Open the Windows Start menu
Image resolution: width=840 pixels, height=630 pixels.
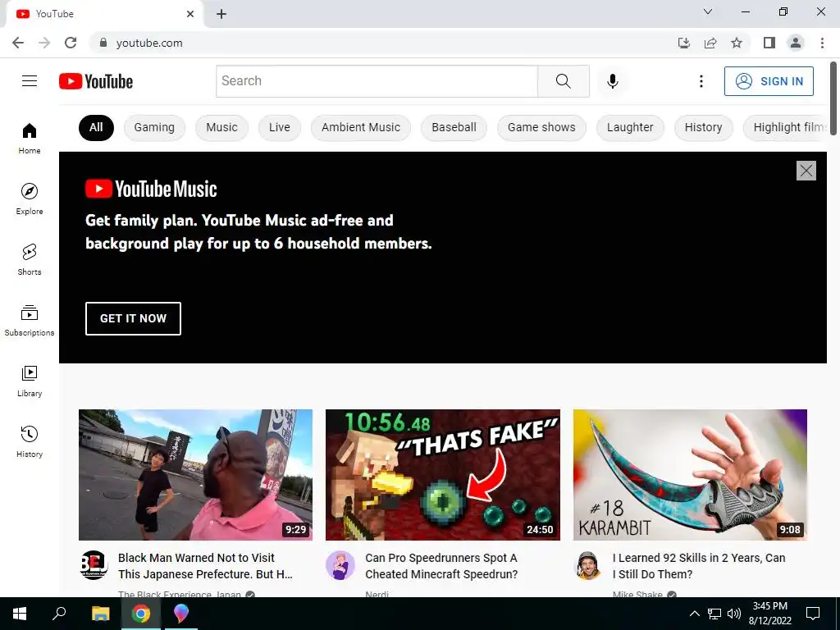click(x=20, y=614)
